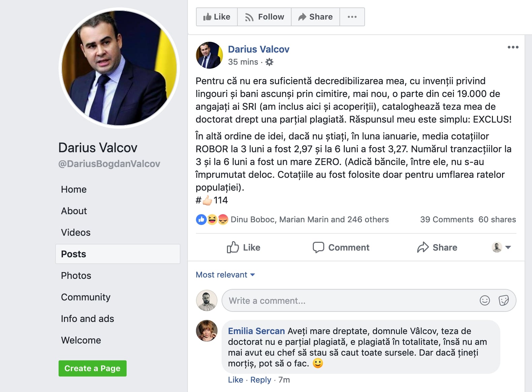Open the Photos section in sidebar
Viewport: 532px width, 392px height.
point(76,275)
